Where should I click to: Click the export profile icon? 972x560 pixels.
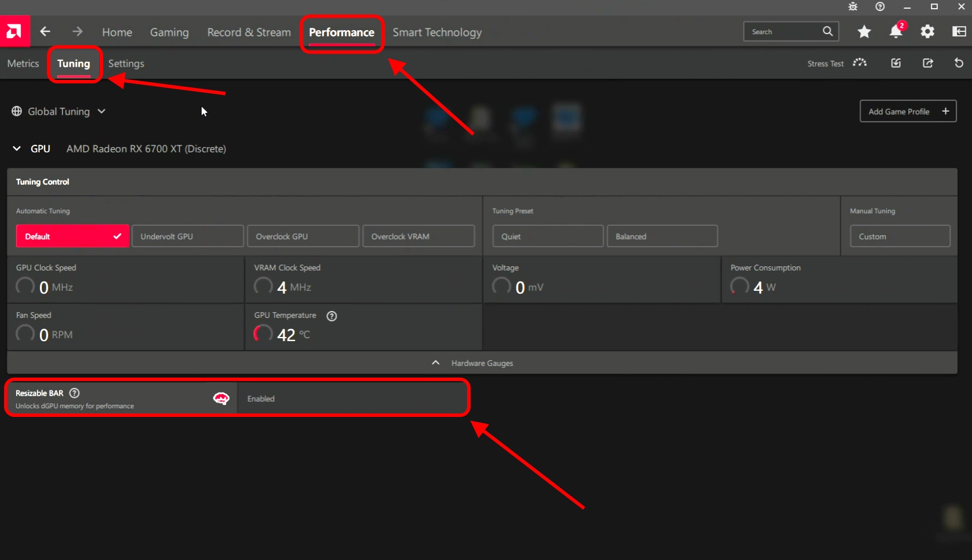point(927,63)
